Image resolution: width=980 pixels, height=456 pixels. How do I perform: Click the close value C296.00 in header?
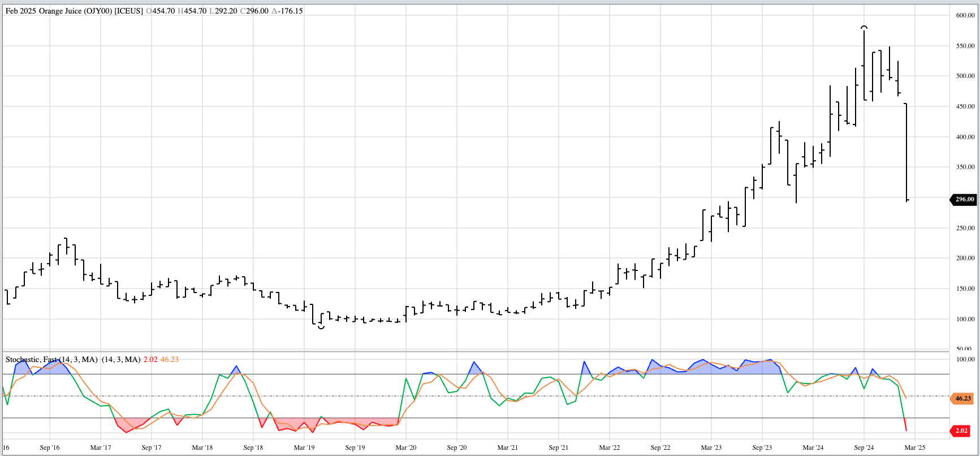point(254,11)
